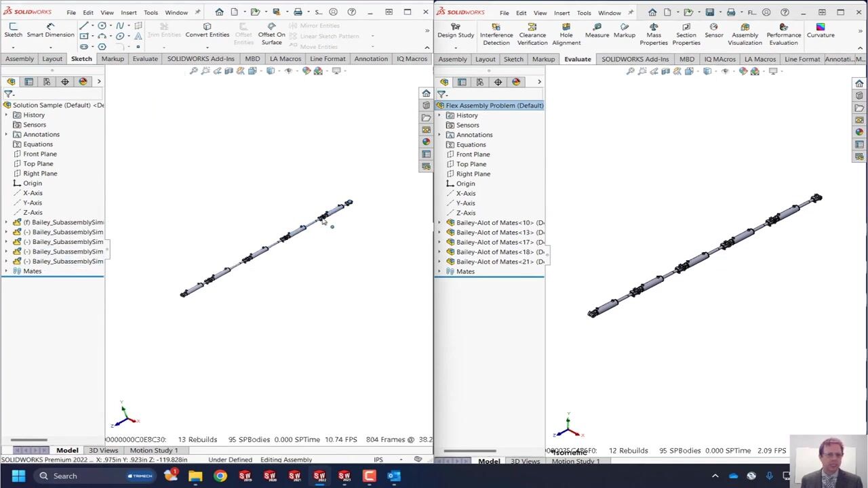Expand Bailey-Alot of Mates<10> component

(439, 223)
